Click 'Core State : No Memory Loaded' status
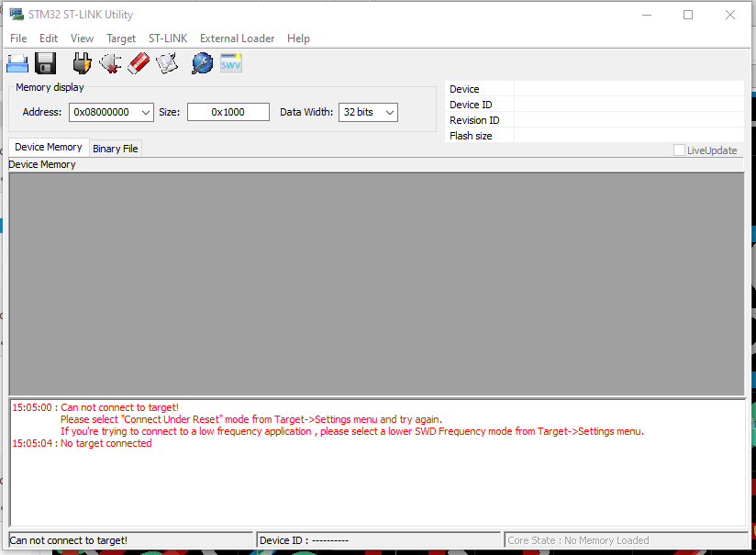The image size is (756, 555). tap(578, 540)
